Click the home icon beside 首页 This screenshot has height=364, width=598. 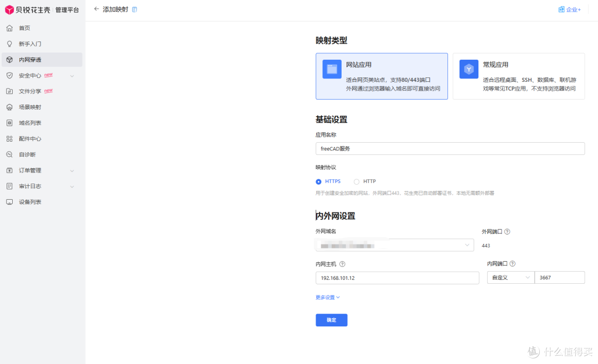coord(9,28)
